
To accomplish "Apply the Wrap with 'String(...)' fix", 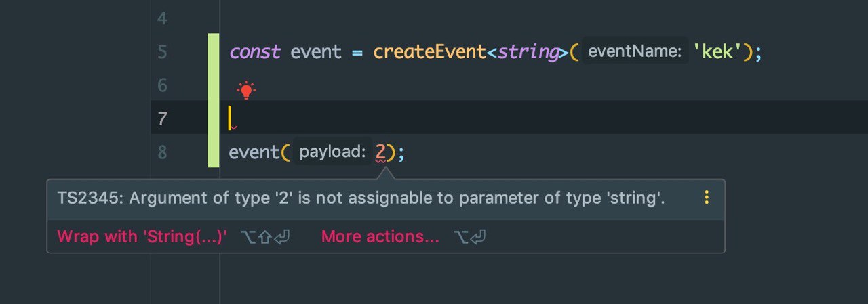I will point(142,237).
